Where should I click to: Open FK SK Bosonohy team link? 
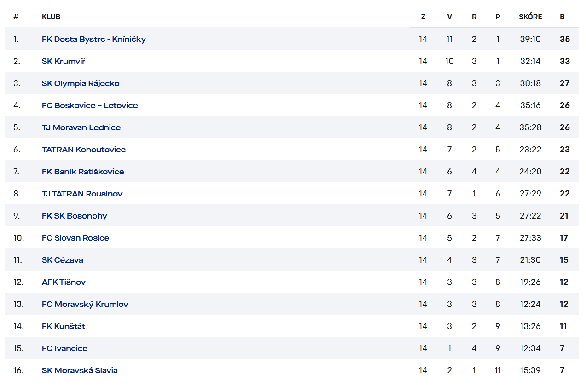(74, 216)
